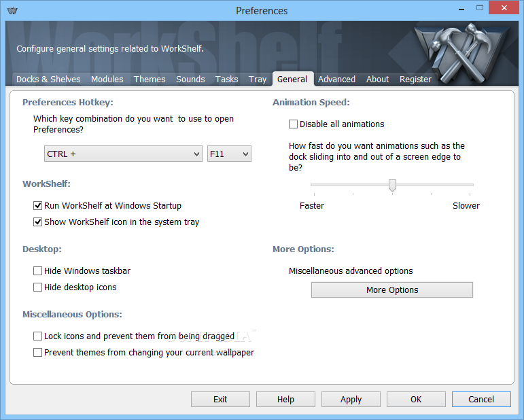Open the F11 key dropdown
This screenshot has width=524, height=420.
click(229, 154)
